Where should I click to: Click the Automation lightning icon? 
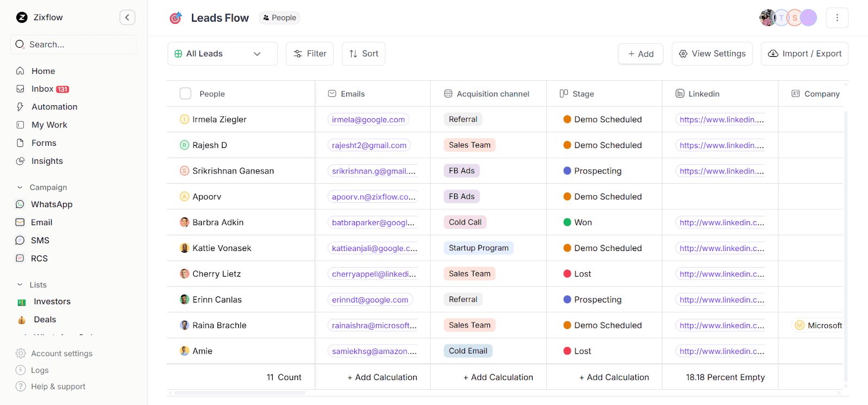coord(20,107)
